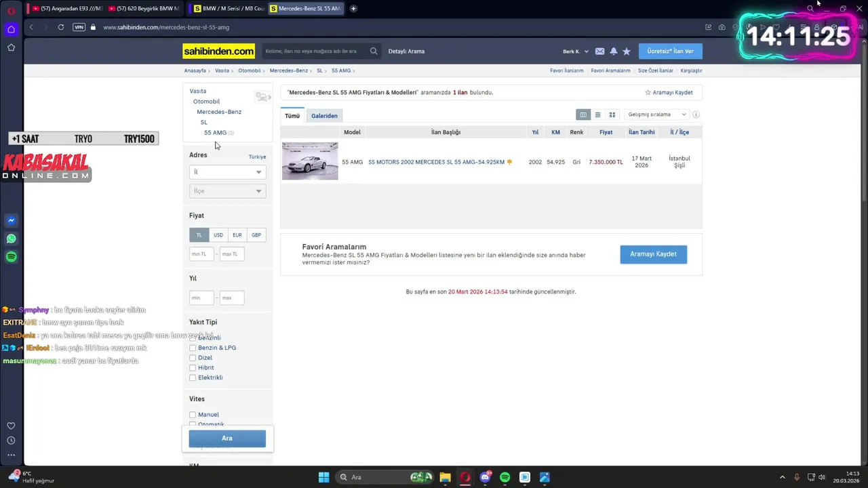This screenshot has height=488, width=868.
Task: Open the Opera menu logo
Action: point(11,10)
